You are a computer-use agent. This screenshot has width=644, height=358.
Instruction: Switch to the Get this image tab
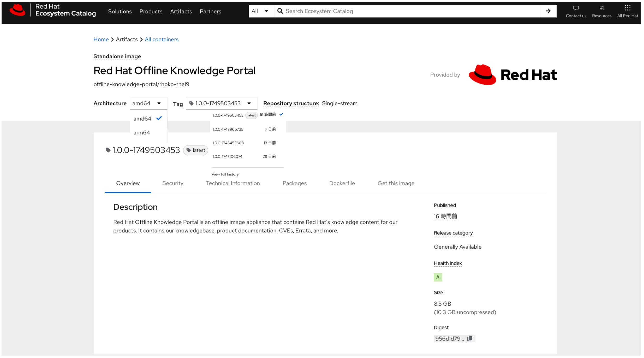click(396, 183)
